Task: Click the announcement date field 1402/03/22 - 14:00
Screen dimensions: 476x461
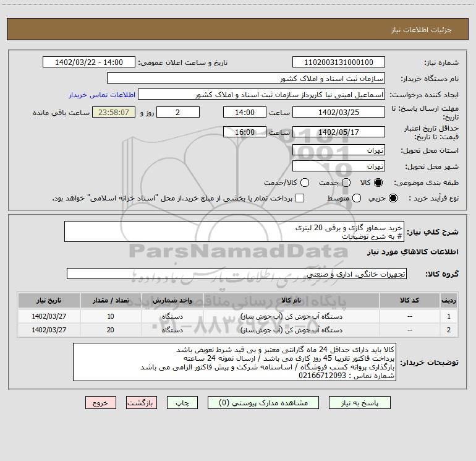Action: 89,62
